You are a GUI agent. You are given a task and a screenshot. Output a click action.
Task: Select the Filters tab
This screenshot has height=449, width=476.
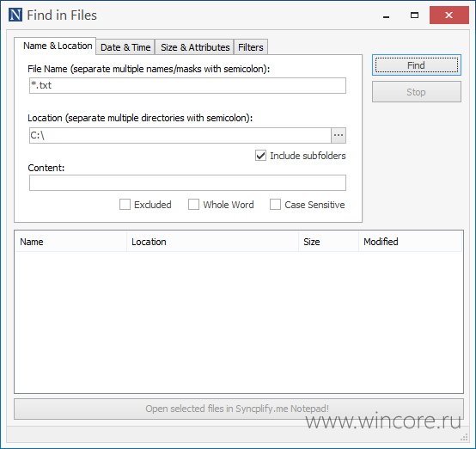[251, 47]
